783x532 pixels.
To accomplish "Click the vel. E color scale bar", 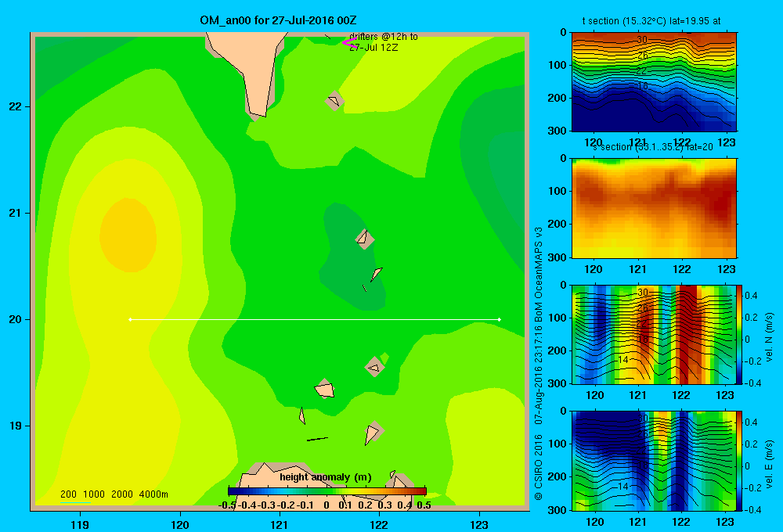I will [740, 461].
